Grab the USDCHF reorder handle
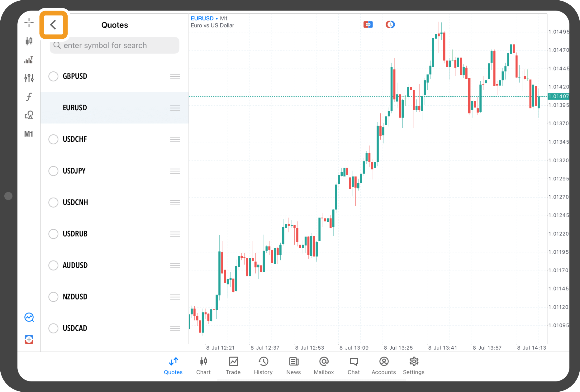 (x=175, y=139)
